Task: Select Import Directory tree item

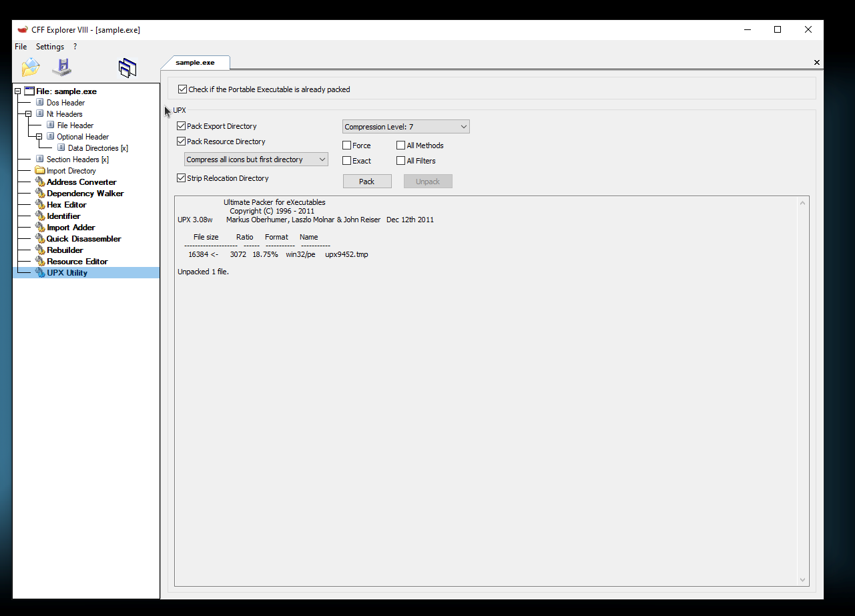Action: (71, 171)
